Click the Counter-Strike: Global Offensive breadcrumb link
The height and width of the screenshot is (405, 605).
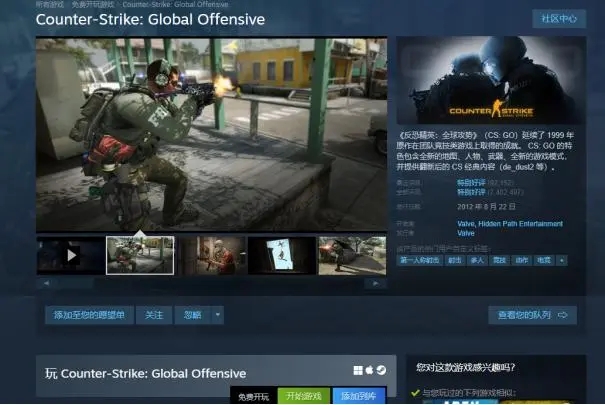(176, 5)
